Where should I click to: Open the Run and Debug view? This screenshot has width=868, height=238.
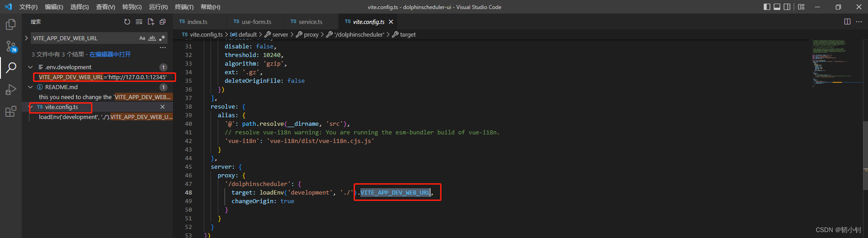tap(11, 90)
